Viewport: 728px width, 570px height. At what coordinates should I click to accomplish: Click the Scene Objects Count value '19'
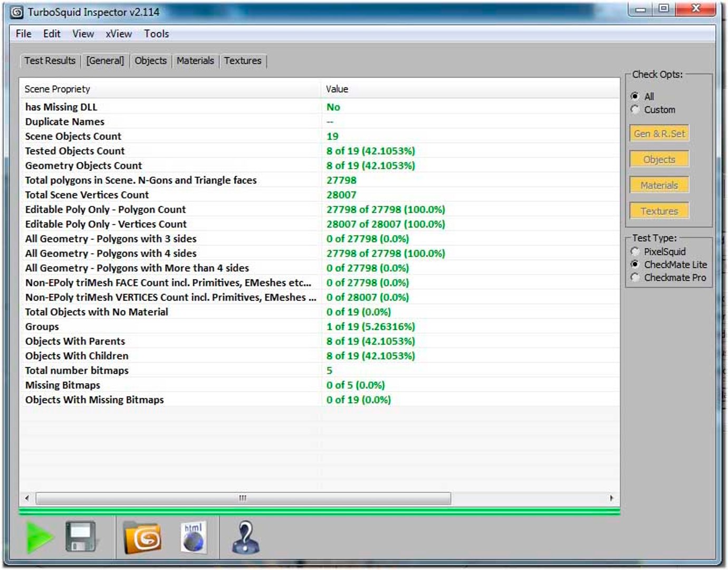pyautogui.click(x=332, y=136)
